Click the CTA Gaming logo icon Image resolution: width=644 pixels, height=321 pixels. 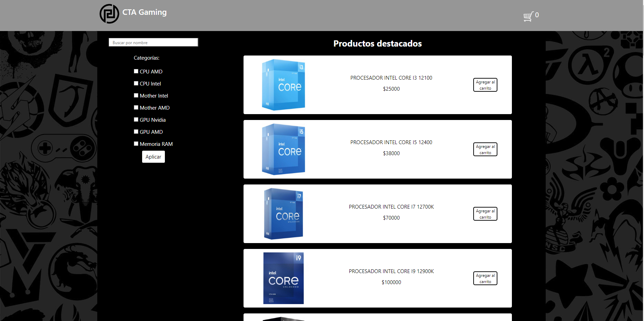(109, 14)
